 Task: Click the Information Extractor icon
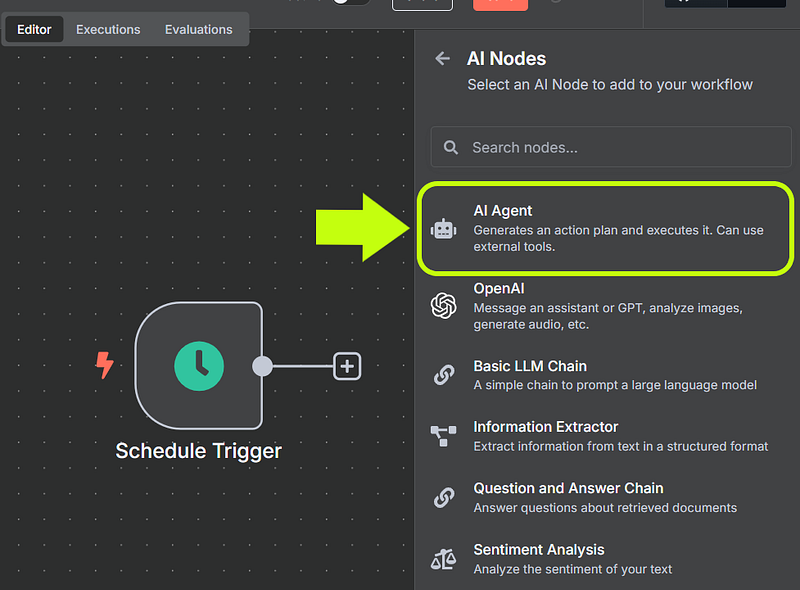(443, 436)
